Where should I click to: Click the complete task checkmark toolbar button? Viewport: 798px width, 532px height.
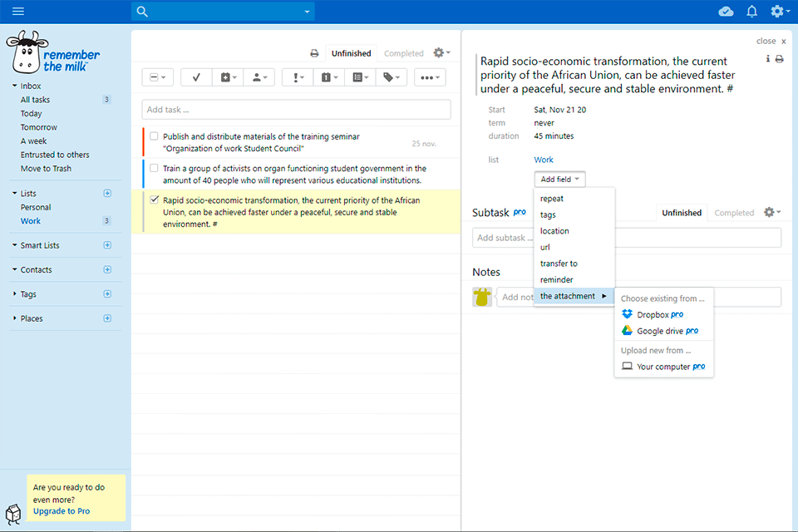click(x=196, y=77)
